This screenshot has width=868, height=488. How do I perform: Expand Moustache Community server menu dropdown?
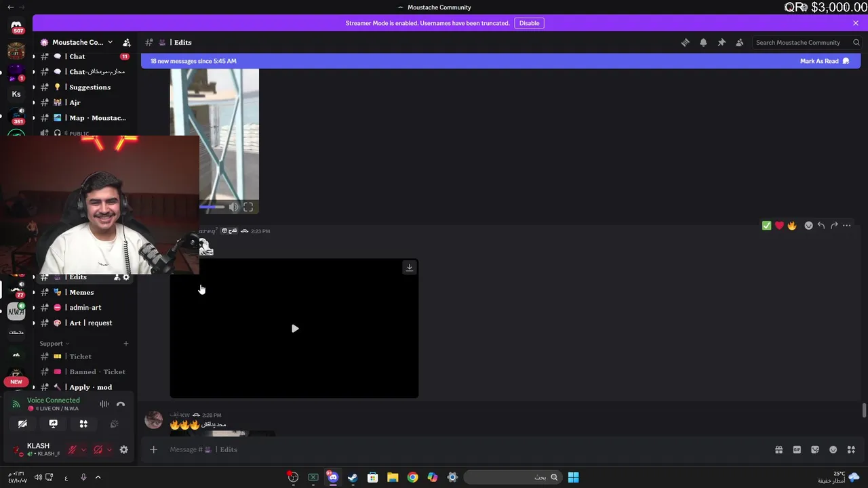[x=110, y=42]
